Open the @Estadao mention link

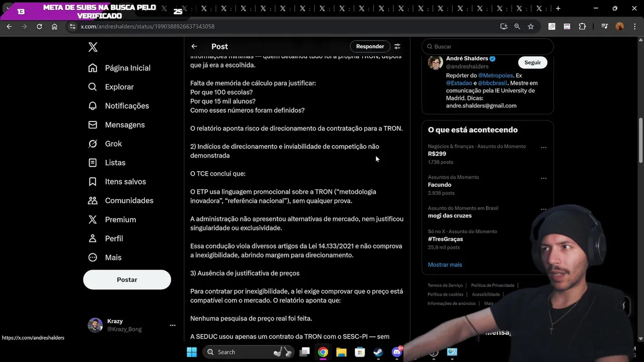459,83
